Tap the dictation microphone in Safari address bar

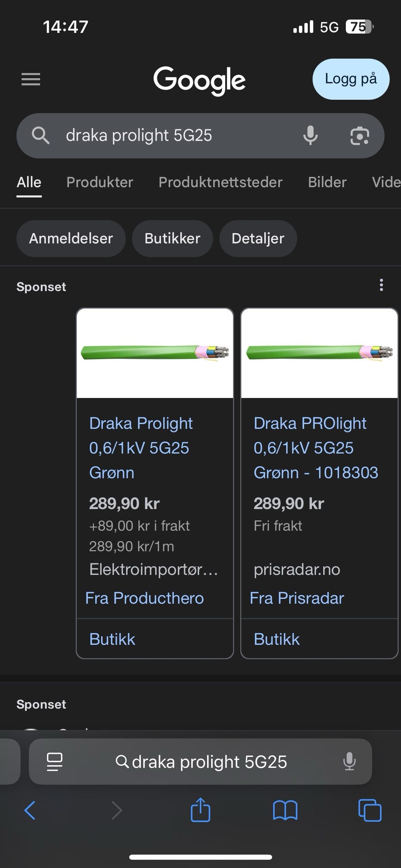pyautogui.click(x=349, y=761)
